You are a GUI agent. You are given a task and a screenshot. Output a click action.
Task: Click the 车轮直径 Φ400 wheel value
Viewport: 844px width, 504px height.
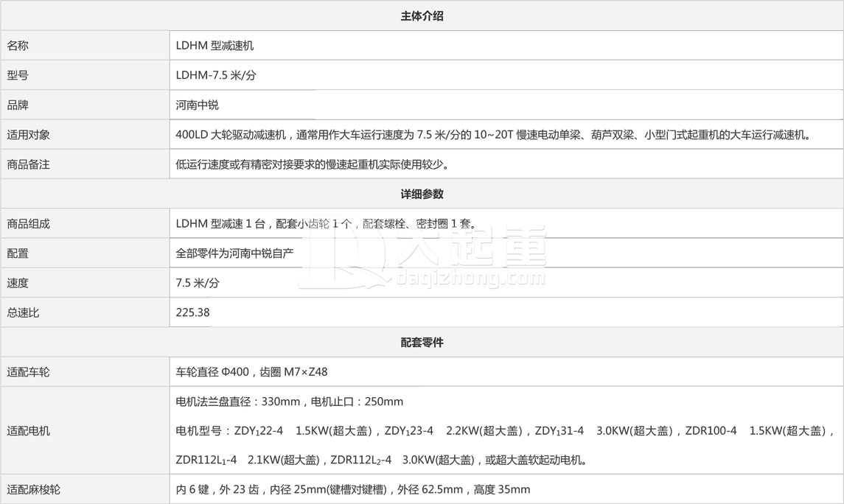click(251, 372)
